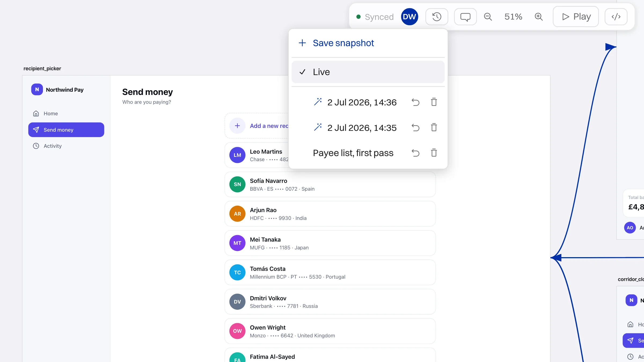The width and height of the screenshot is (644, 362).
Task: Click the Northwind Pay N logo
Action: tap(37, 90)
